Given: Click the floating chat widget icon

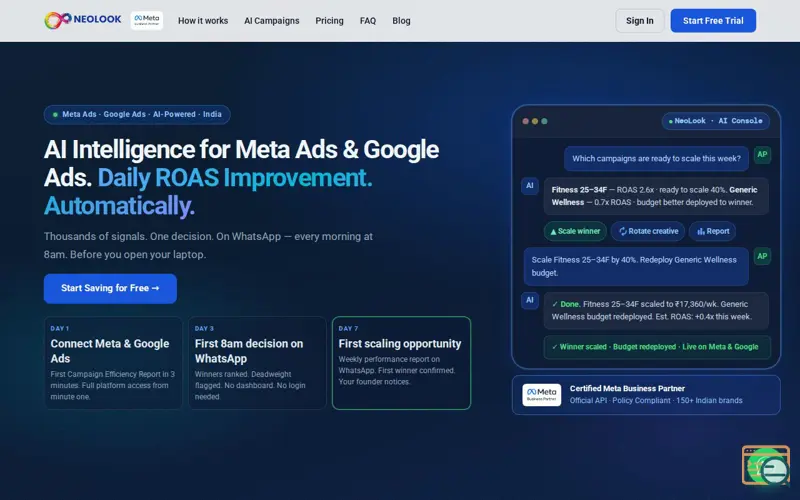Looking at the screenshot, I should click(766, 465).
